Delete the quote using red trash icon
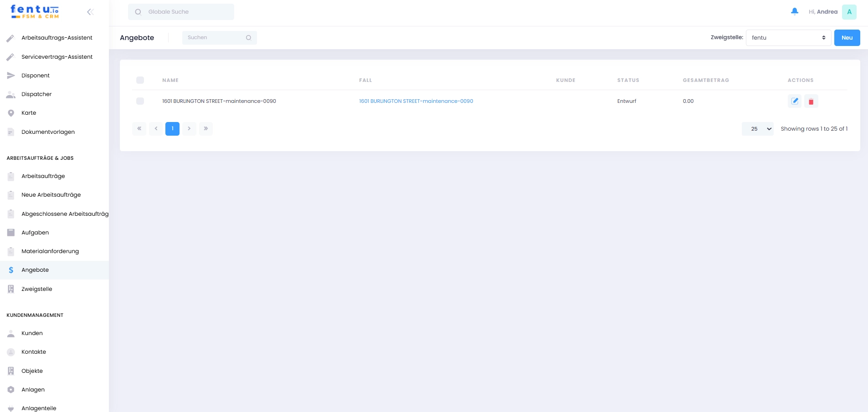The height and width of the screenshot is (412, 868). pos(811,102)
